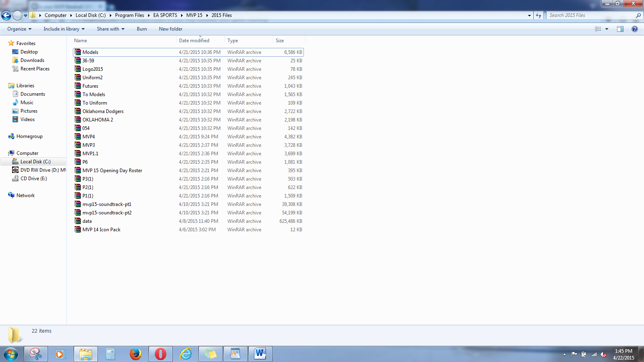Open the Windows Start button
This screenshot has height=362, width=644.
11,354
